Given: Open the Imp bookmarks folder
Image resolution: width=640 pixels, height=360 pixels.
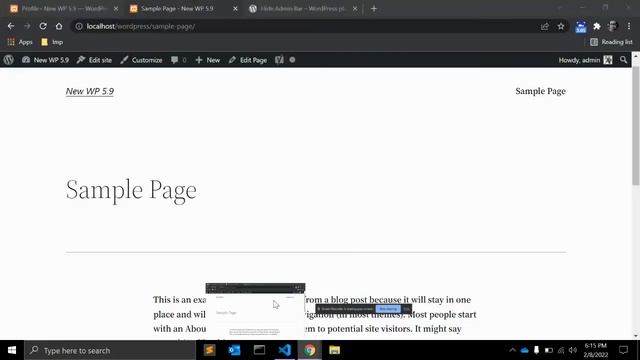Looking at the screenshot, I should click(x=52, y=42).
